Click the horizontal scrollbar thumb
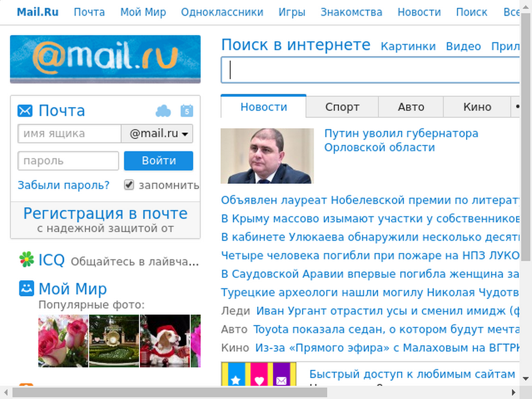532x399 pixels. pos(170,392)
